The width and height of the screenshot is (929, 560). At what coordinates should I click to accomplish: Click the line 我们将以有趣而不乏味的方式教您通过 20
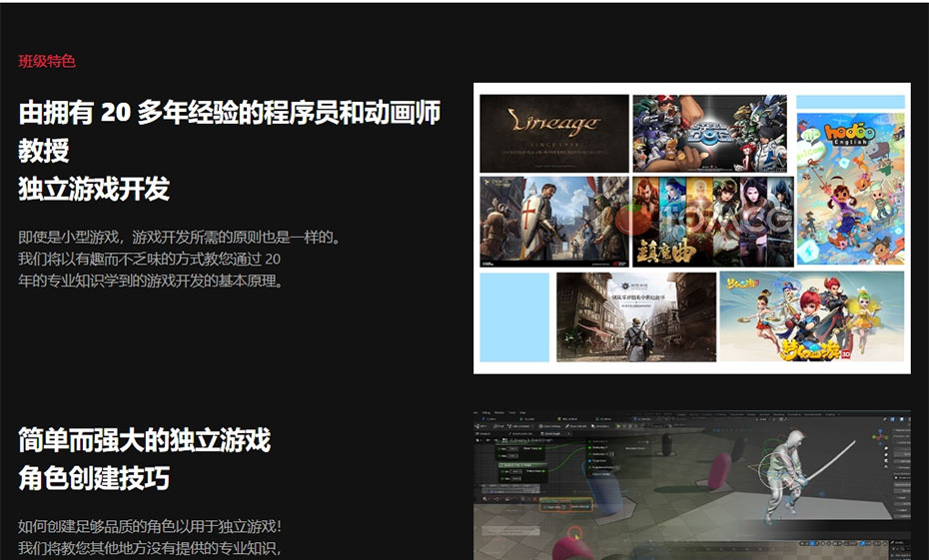149,259
